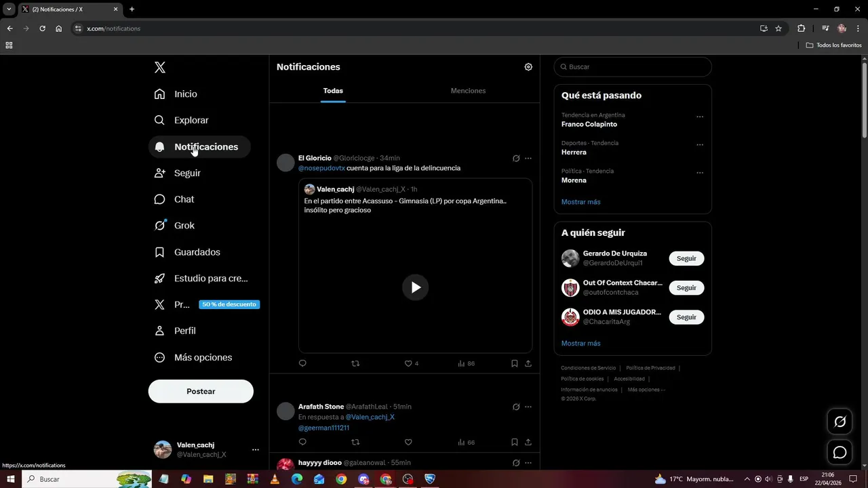Open Inicio from the sidebar
Viewport: 868px width, 488px height.
pos(176,94)
